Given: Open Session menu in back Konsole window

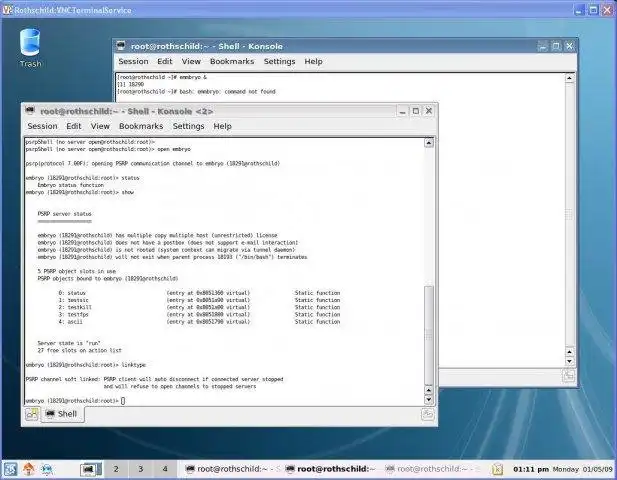Looking at the screenshot, I should tap(133, 61).
